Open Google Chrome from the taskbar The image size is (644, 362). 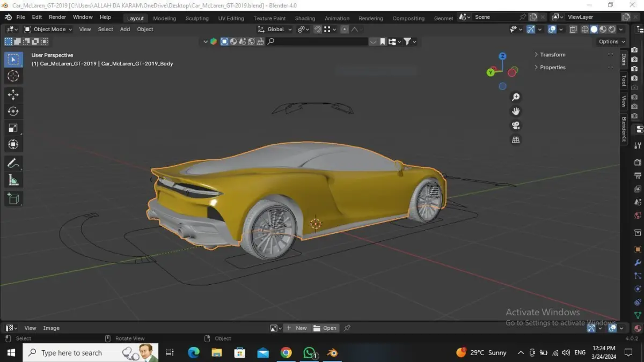pyautogui.click(x=286, y=352)
